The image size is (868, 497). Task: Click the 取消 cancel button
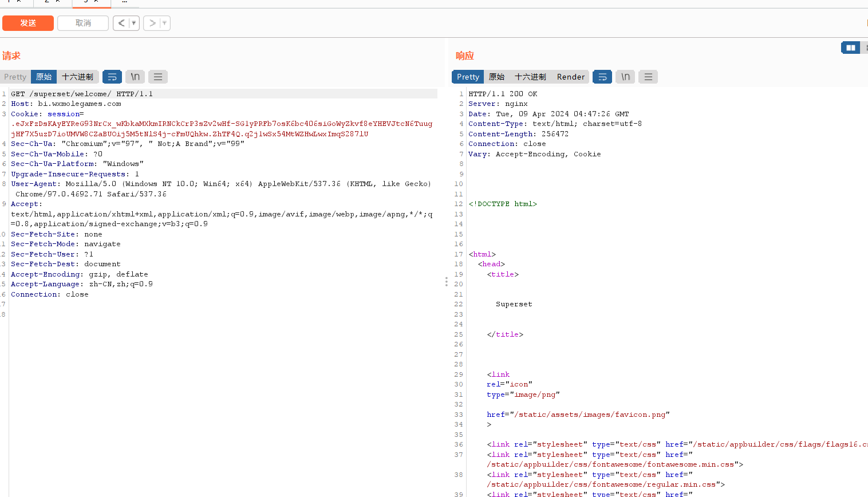pyautogui.click(x=83, y=23)
